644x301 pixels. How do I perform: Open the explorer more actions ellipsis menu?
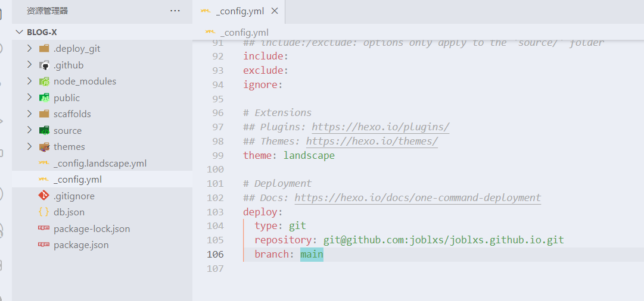click(175, 11)
